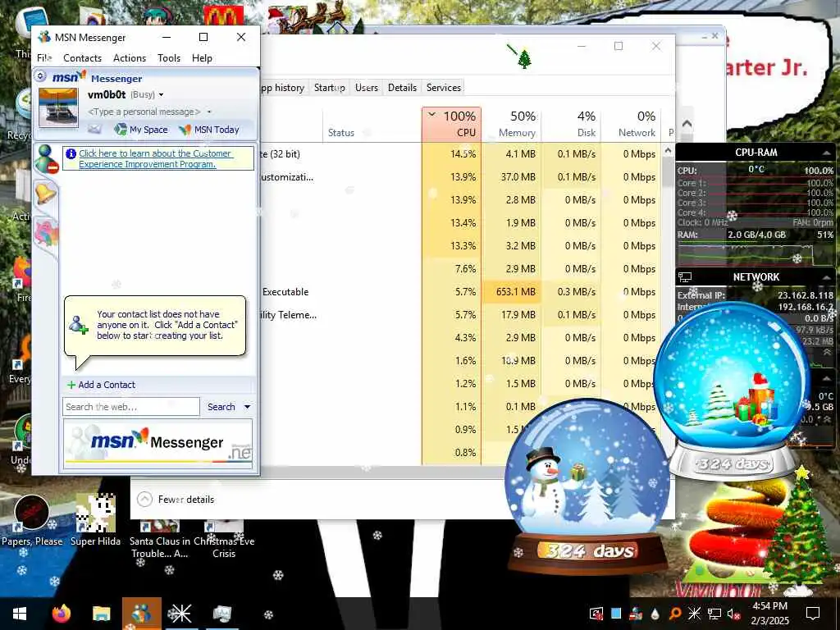Screen dimensions: 840x630
Task: Click the network tray icon
Action: coord(714,614)
